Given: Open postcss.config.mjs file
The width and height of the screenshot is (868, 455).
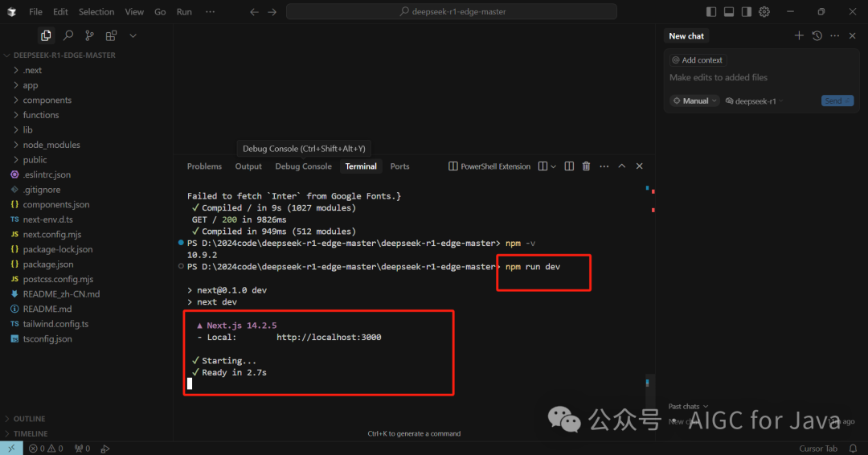Looking at the screenshot, I should click(58, 280).
